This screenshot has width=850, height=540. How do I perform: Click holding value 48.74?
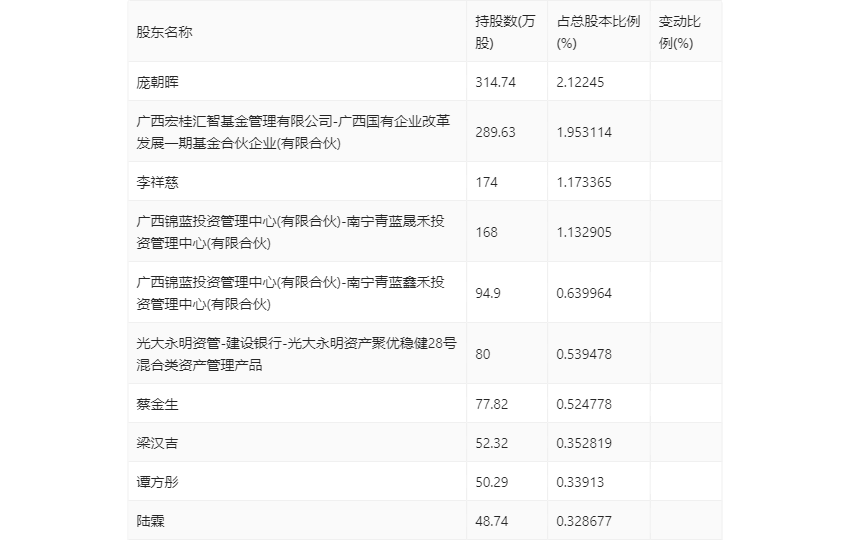(492, 521)
